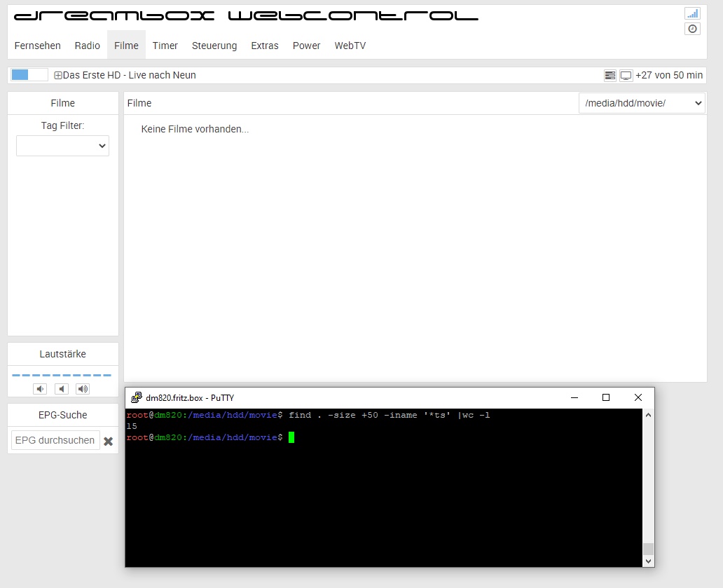Click the volume down speaker icon
This screenshot has width=723, height=588.
pos(40,389)
